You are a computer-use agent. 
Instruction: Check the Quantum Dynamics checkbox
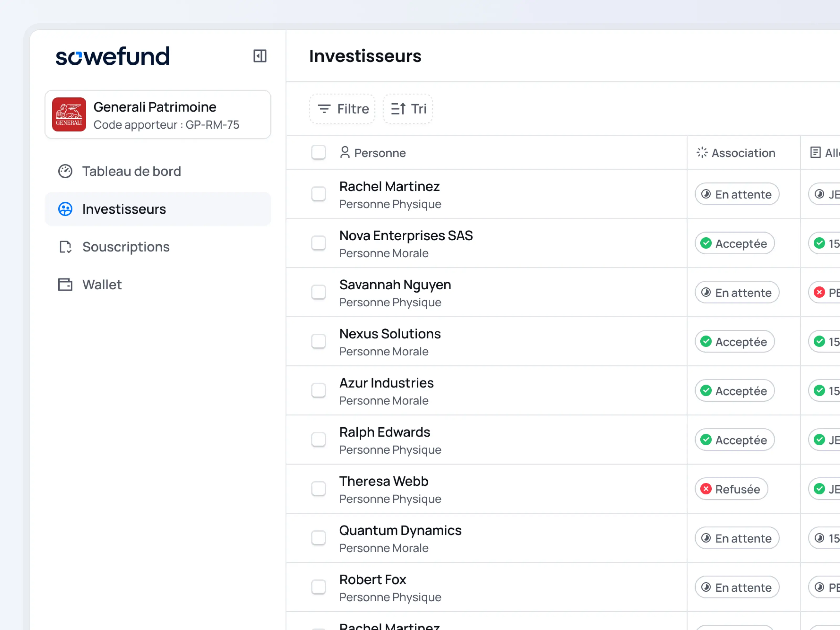(319, 538)
